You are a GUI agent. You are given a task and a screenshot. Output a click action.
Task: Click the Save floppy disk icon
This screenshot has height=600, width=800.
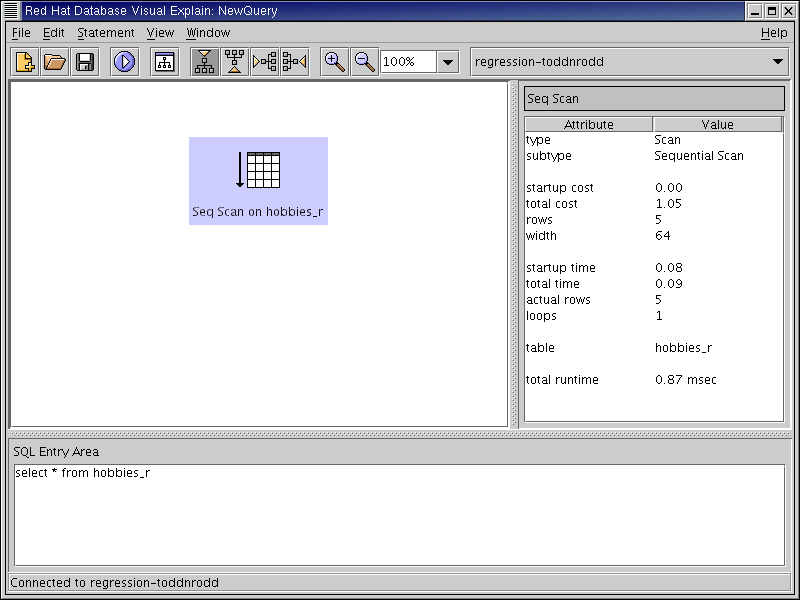(85, 62)
